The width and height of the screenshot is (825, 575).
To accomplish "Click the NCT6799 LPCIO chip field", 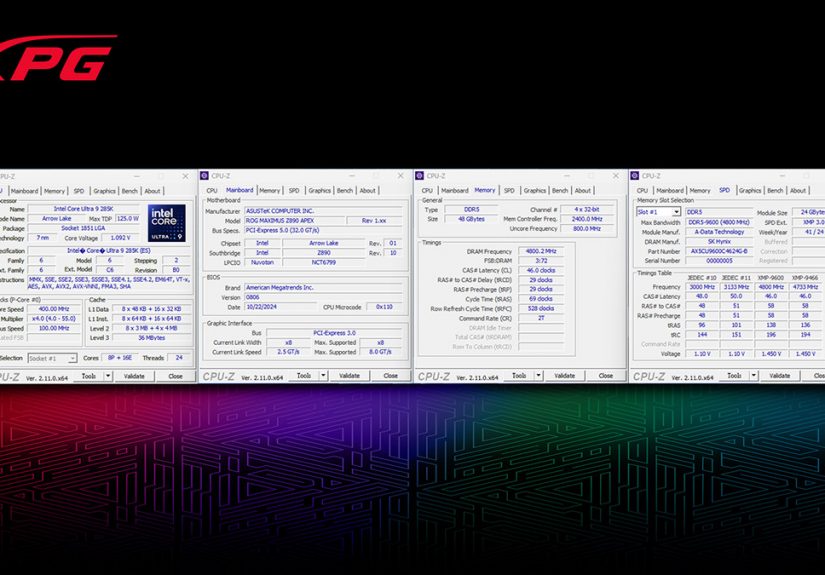I will [x=324, y=262].
